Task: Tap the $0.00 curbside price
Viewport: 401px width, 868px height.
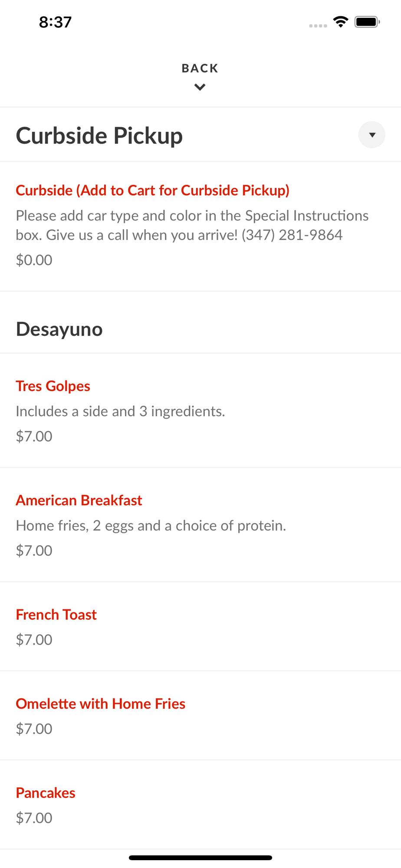Action: 34,260
